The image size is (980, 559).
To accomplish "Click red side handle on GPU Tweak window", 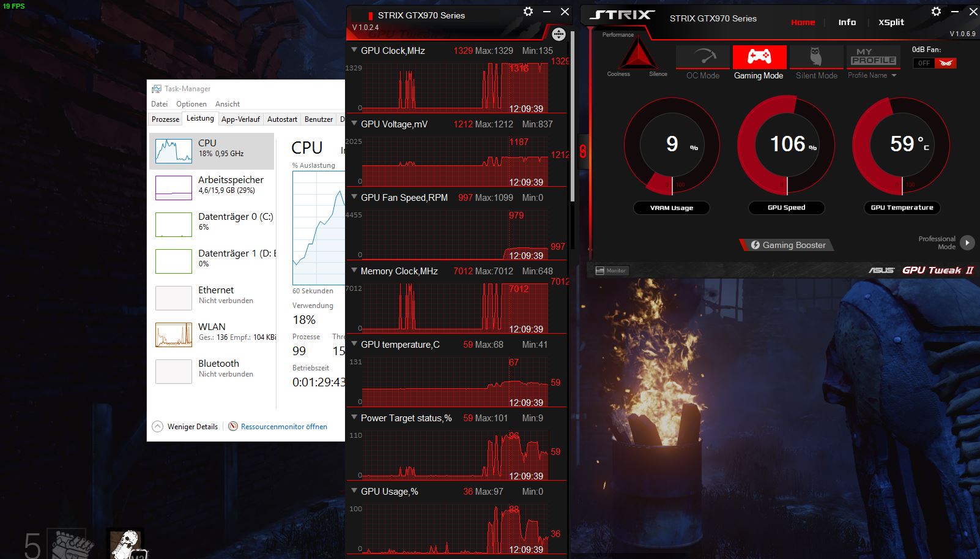I will tap(582, 151).
